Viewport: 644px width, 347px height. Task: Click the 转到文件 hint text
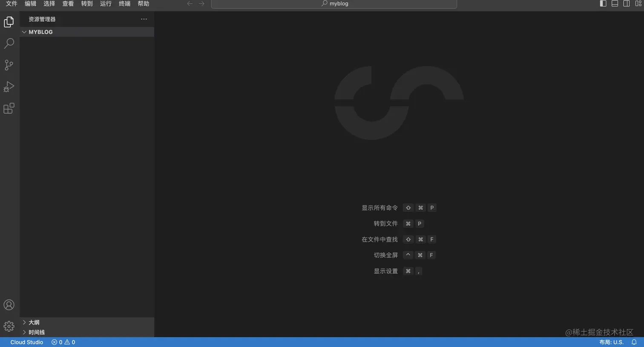point(385,224)
